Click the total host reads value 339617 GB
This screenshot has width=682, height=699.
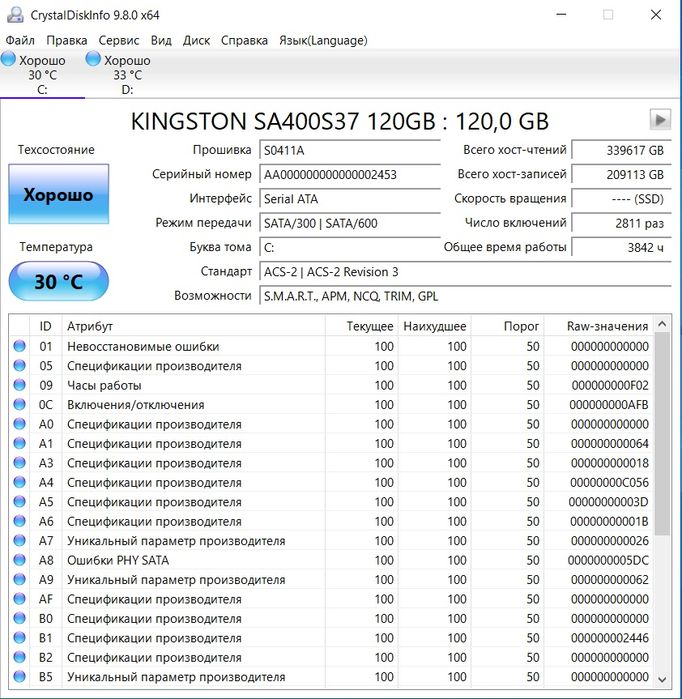[621, 150]
